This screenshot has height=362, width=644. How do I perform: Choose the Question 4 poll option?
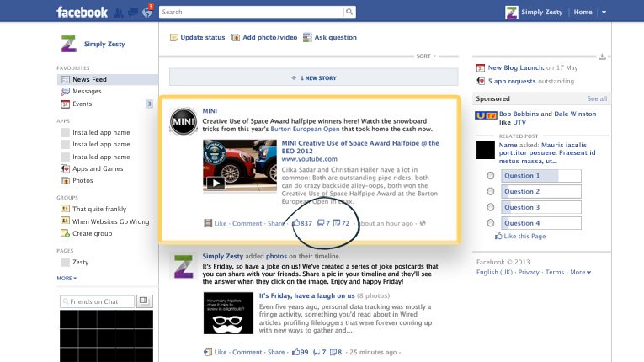491,223
